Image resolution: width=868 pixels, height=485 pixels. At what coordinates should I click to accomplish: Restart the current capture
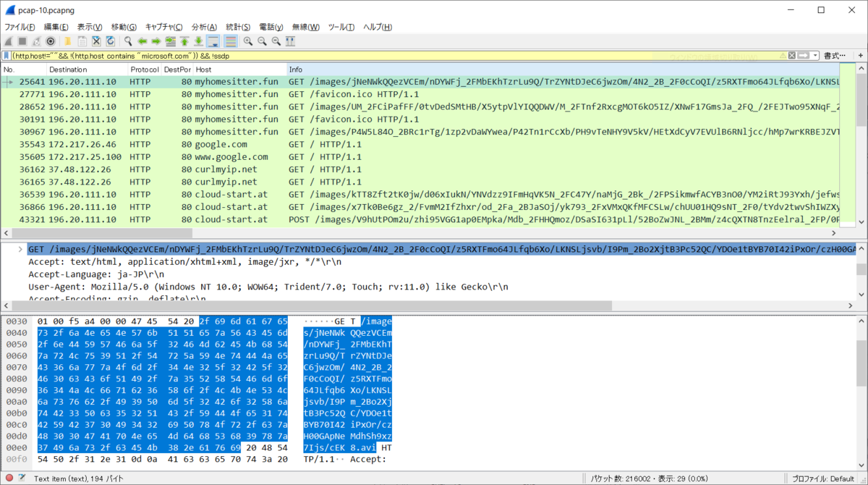pos(36,41)
